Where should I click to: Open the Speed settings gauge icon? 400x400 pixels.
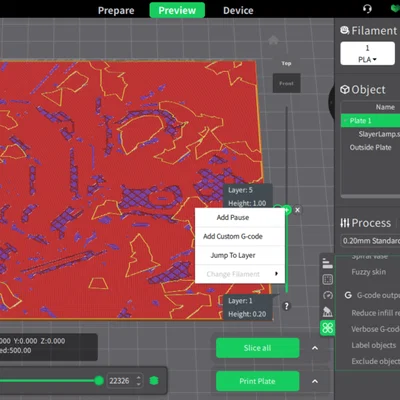(327, 295)
